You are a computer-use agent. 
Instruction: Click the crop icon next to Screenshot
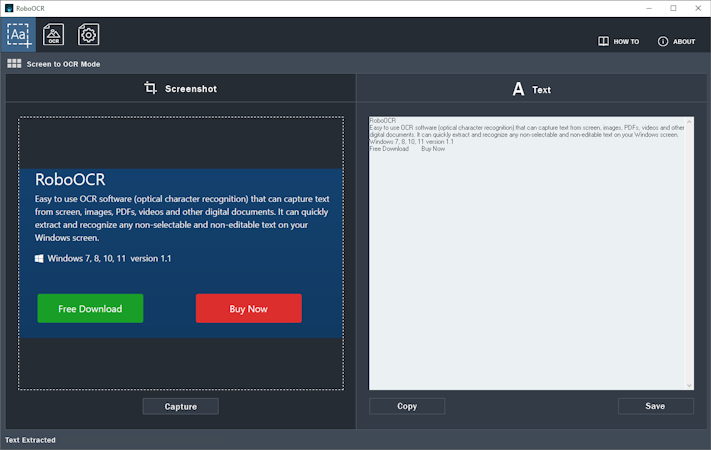coord(151,88)
